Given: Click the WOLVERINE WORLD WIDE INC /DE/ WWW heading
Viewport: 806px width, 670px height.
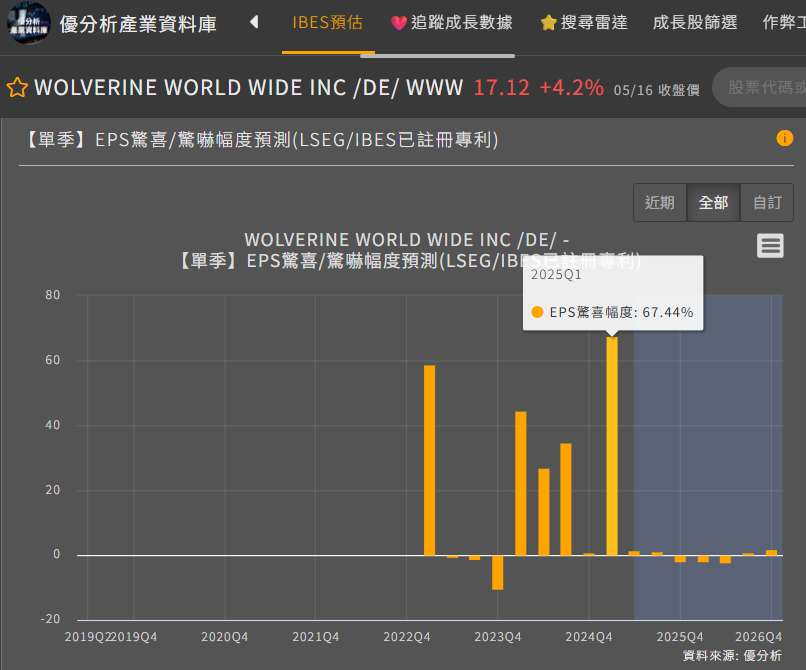Looking at the screenshot, I should coord(249,88).
